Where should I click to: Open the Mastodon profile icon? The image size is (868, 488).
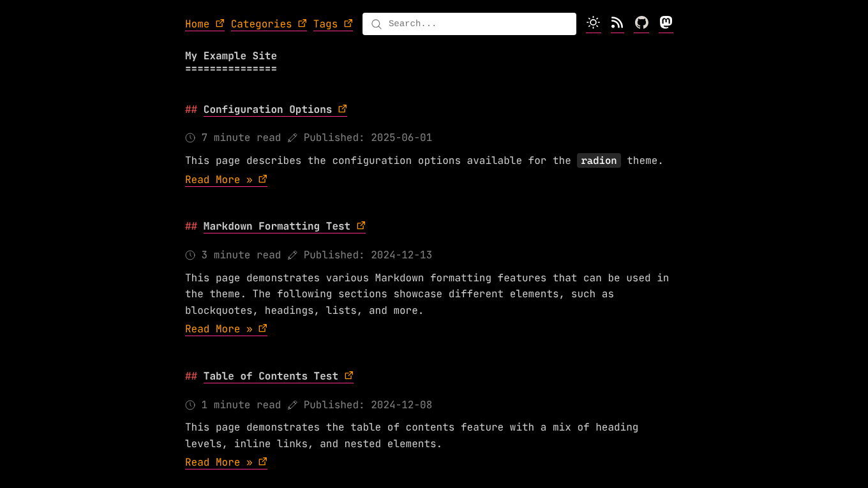(x=666, y=23)
